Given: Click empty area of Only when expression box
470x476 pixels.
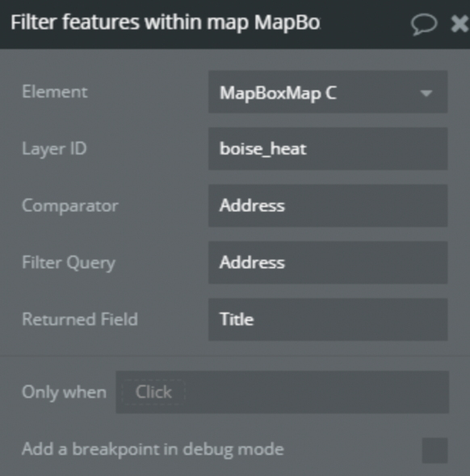Looking at the screenshot, I should tap(316, 392).
